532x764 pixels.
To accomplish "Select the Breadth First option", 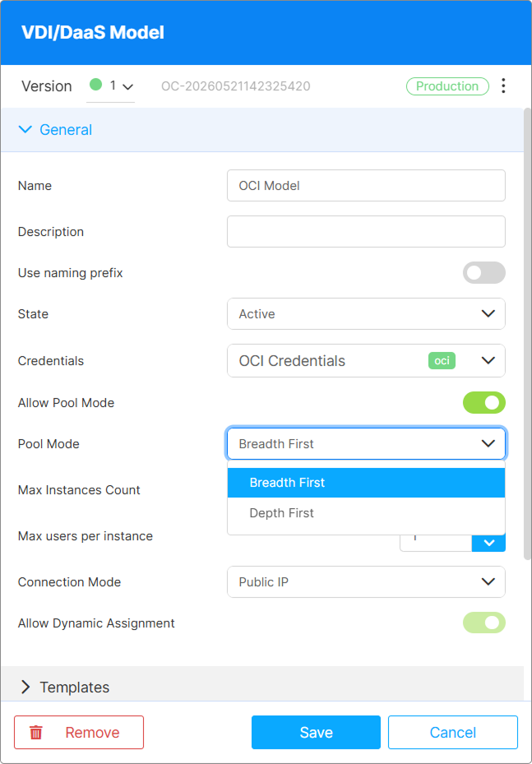I will [x=366, y=483].
